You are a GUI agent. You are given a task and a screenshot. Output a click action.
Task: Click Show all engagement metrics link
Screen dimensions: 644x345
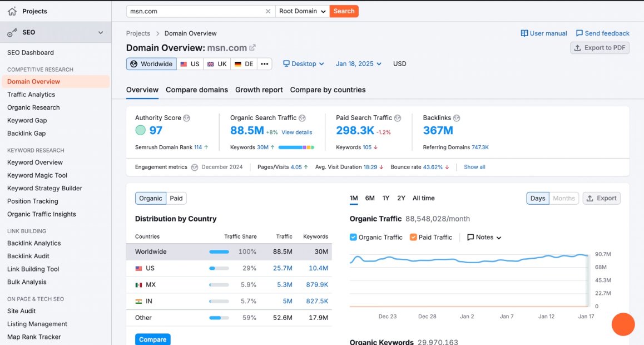point(474,167)
